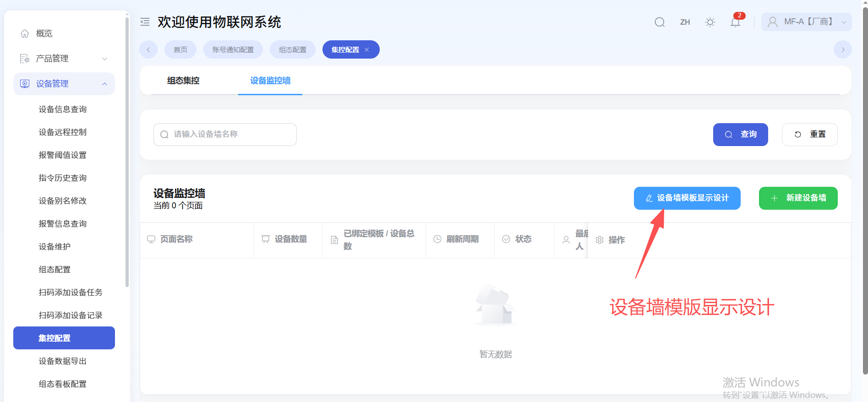
Task: Close the 集控配置 tab
Action: pyautogui.click(x=366, y=50)
